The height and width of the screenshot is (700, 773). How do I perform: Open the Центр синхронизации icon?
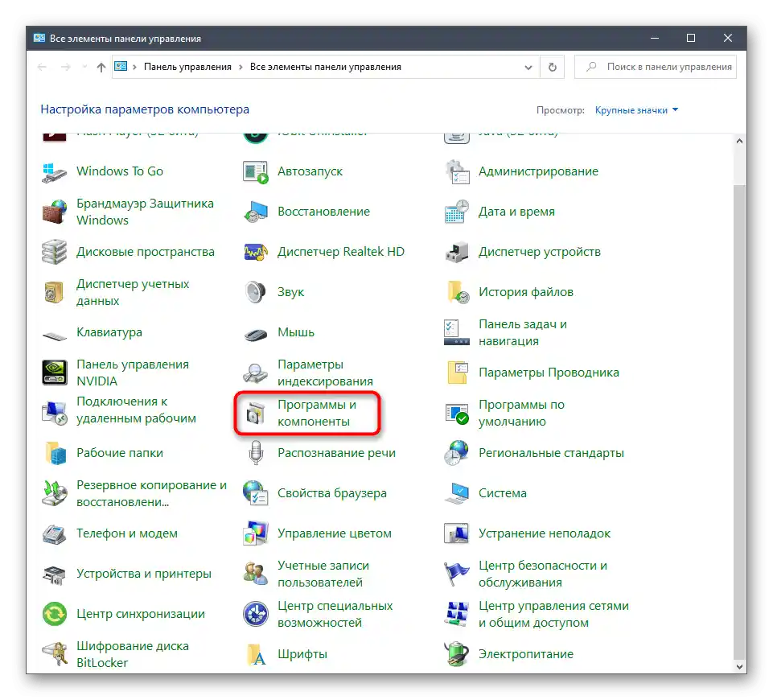coord(54,614)
